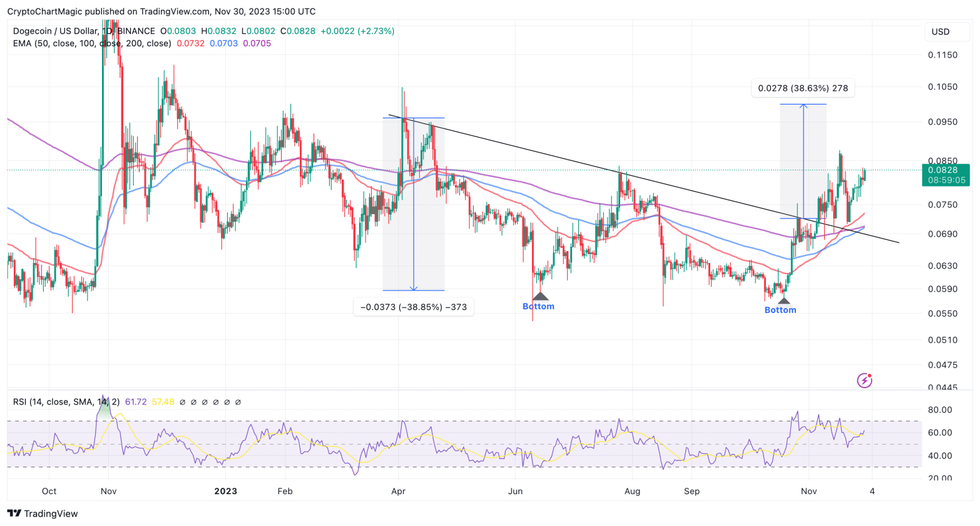Click the 2023 label on time axis
This screenshot has height=526, width=980.
(x=225, y=491)
